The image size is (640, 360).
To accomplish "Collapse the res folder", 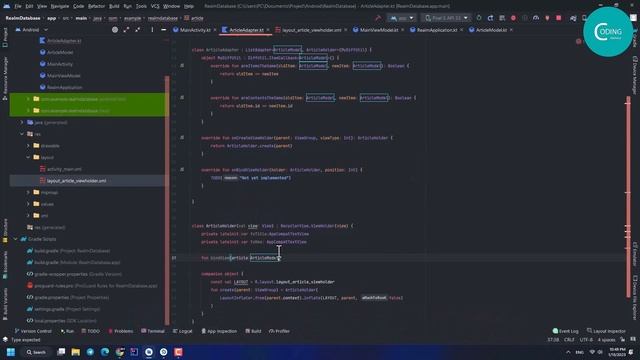I will coord(22,134).
